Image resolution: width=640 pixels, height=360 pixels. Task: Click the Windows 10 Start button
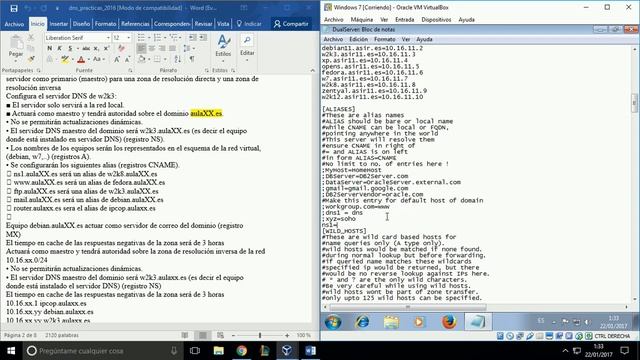tap(11, 351)
